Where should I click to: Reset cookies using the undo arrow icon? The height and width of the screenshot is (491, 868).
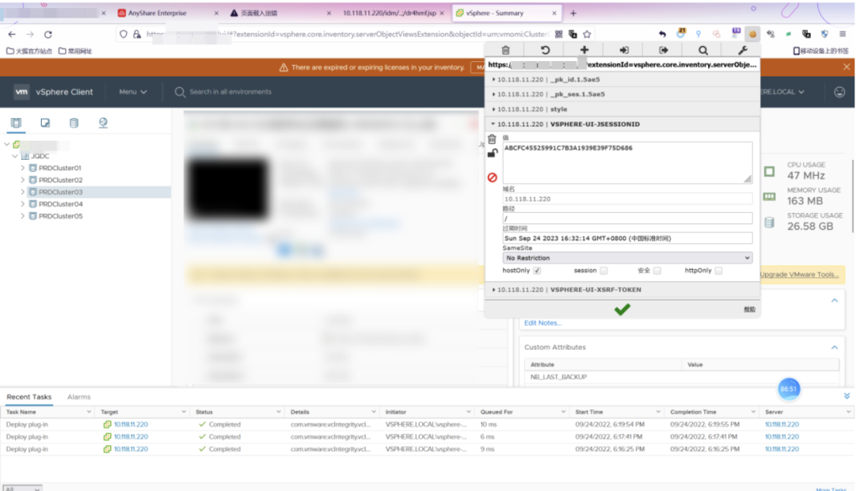pos(545,50)
